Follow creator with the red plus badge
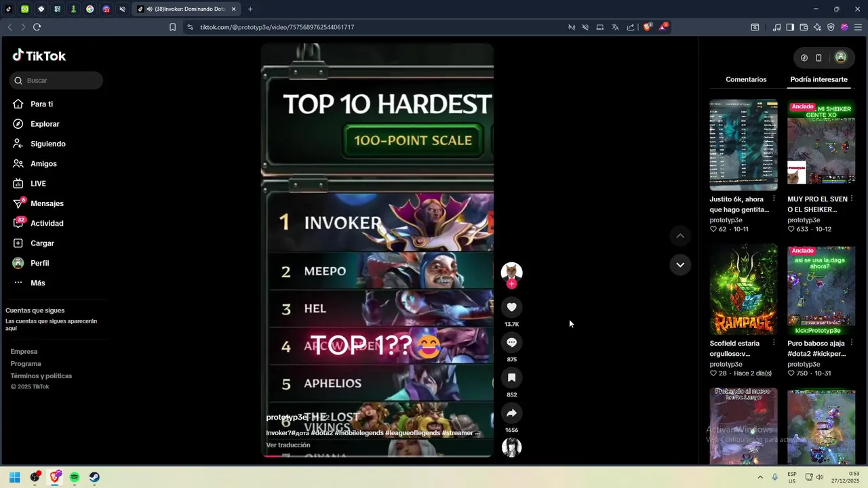 click(x=511, y=284)
